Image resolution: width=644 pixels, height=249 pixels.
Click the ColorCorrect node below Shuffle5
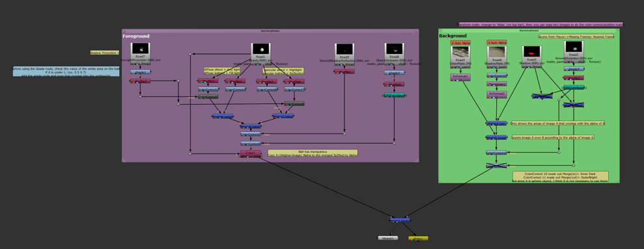(266, 89)
